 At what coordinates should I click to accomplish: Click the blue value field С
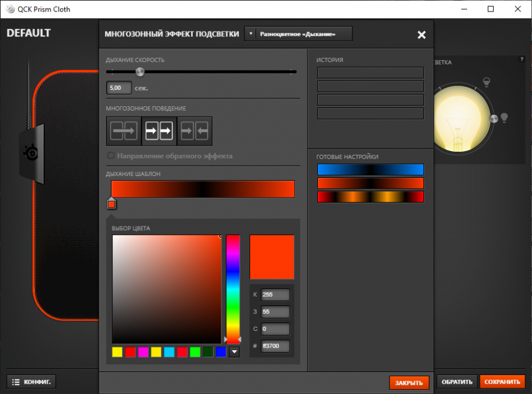tap(275, 329)
